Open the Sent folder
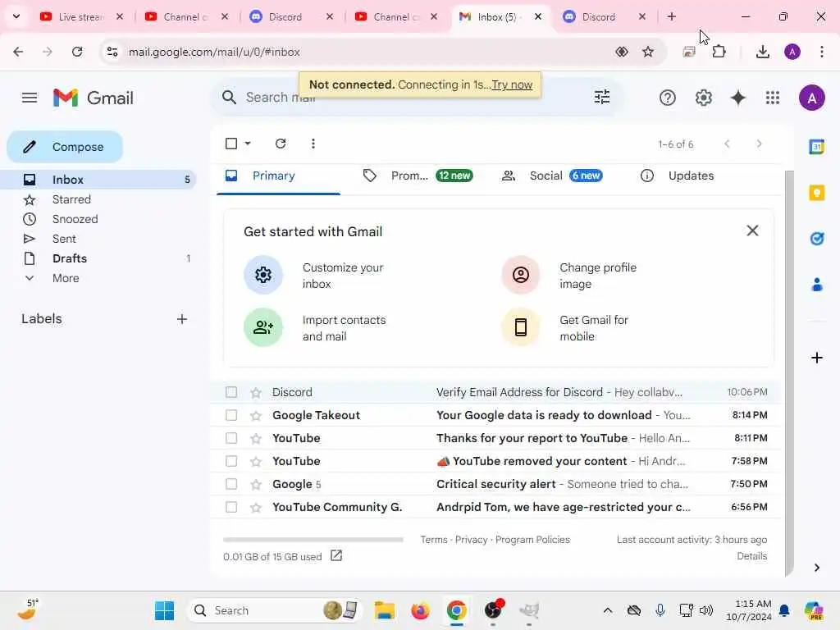The height and width of the screenshot is (630, 840). tap(64, 239)
